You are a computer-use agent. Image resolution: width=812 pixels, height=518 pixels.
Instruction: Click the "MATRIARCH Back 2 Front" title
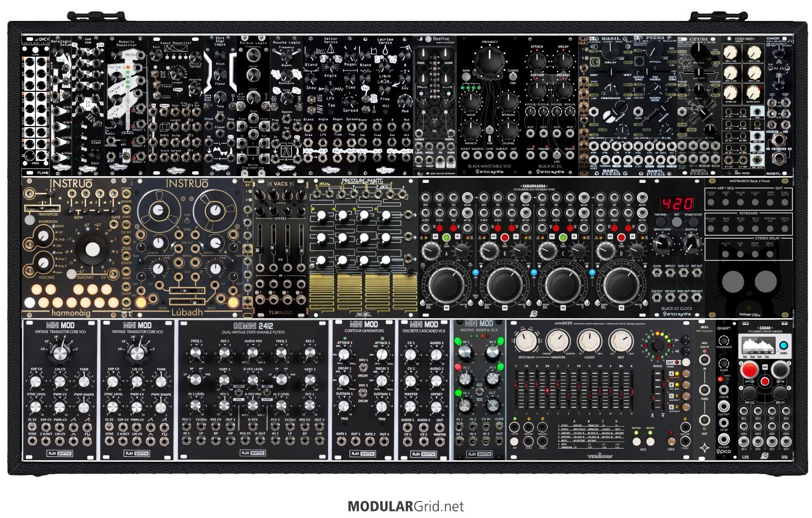click(x=749, y=181)
